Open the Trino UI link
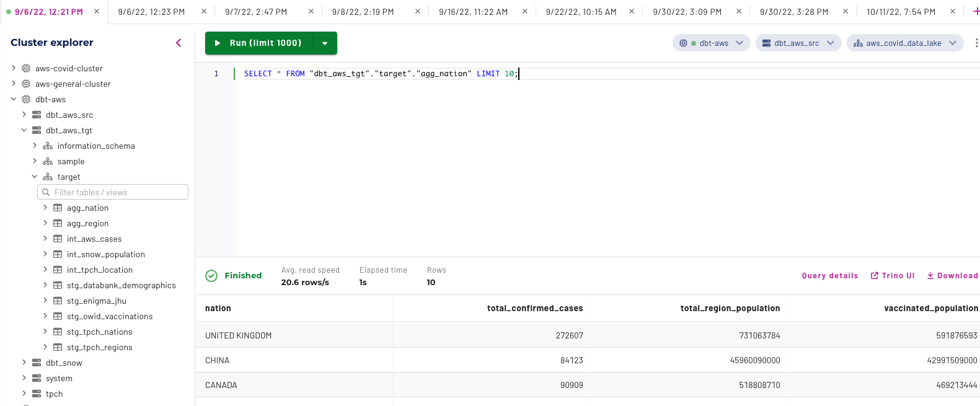This screenshot has width=980, height=406. point(893,276)
